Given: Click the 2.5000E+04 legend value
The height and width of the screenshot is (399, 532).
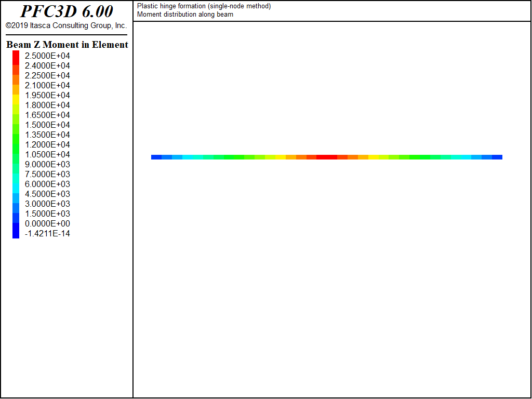Looking at the screenshot, I should click(47, 56).
